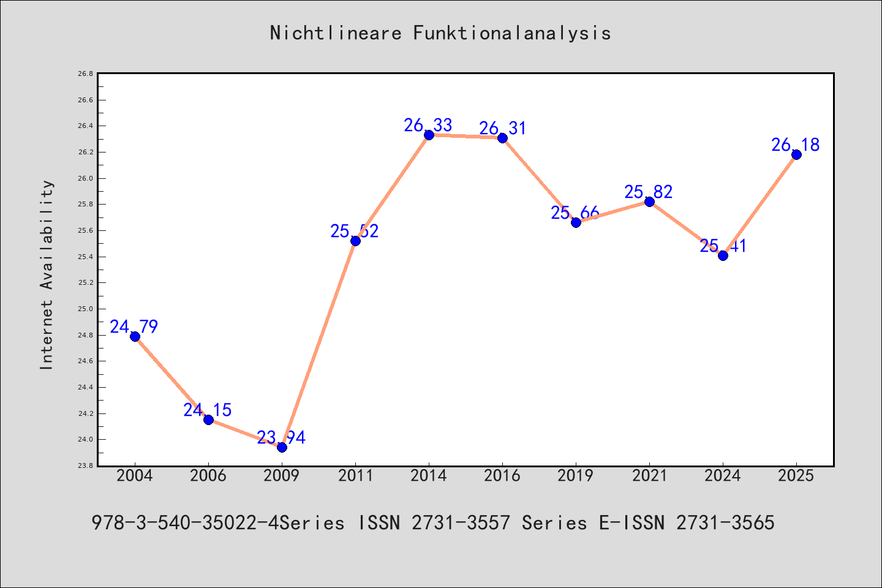Click the x-axis label 2021
The image size is (882, 588).
click(649, 476)
